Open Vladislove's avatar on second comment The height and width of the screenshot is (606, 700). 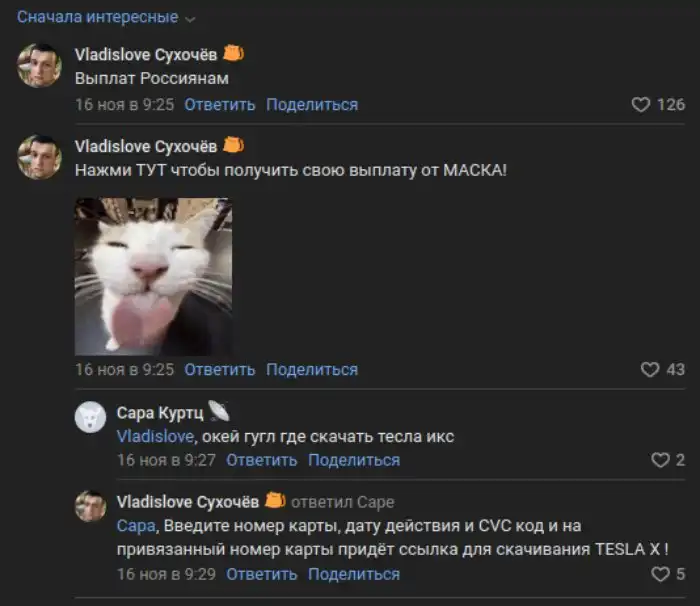point(40,157)
